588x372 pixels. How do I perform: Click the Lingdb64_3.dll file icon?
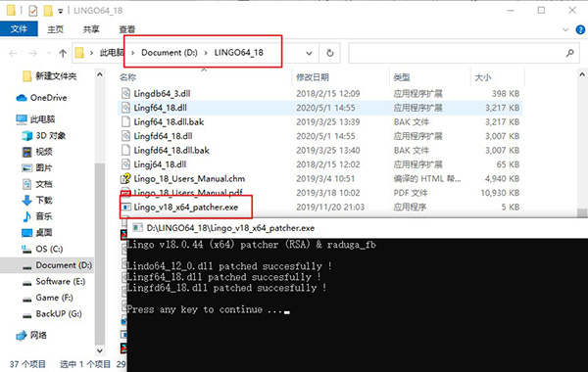click(126, 93)
